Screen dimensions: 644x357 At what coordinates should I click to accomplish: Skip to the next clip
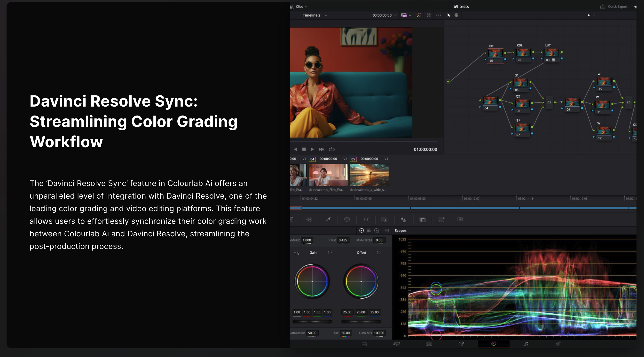pyautogui.click(x=321, y=149)
